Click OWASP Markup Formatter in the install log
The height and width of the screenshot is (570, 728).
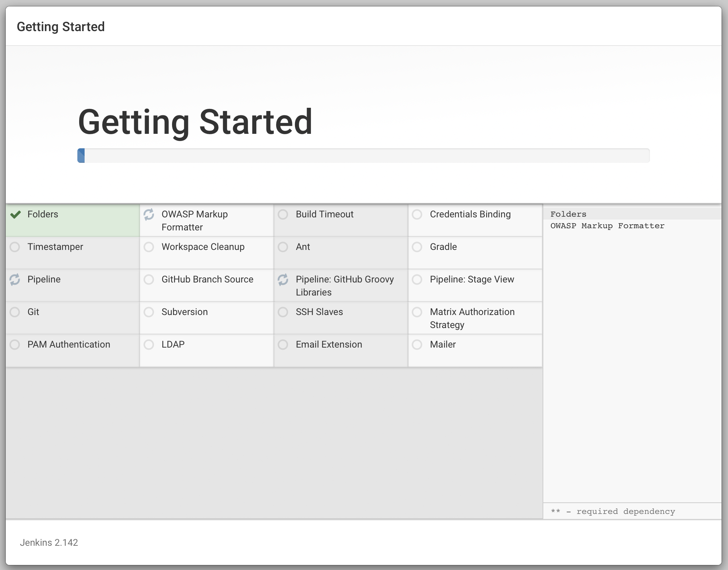click(607, 226)
